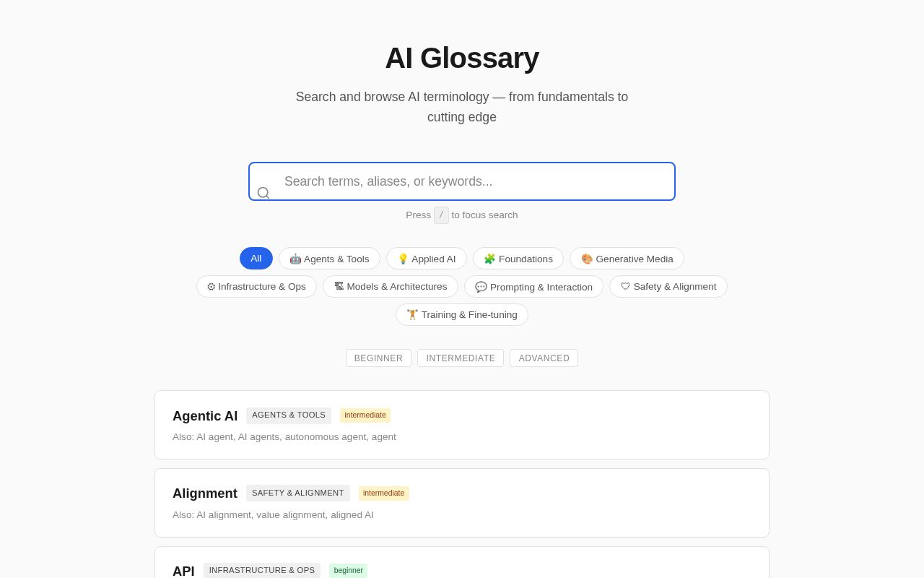Filter by Infrastructure & Ops category
This screenshot has height=578, width=924.
pos(256,287)
